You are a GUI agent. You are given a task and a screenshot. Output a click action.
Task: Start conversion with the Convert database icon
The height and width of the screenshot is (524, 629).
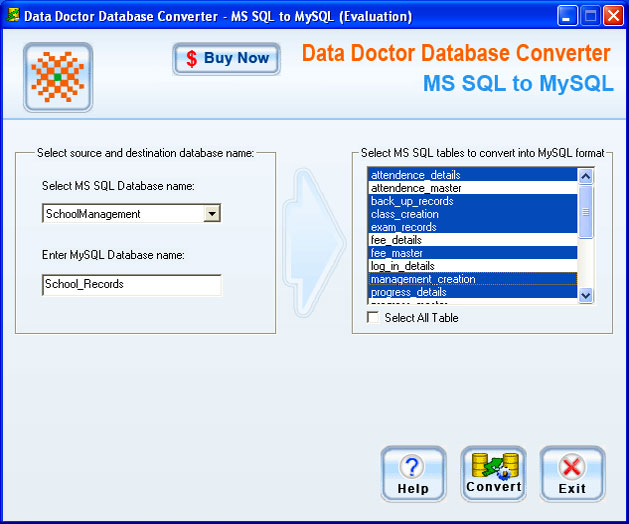(x=494, y=465)
